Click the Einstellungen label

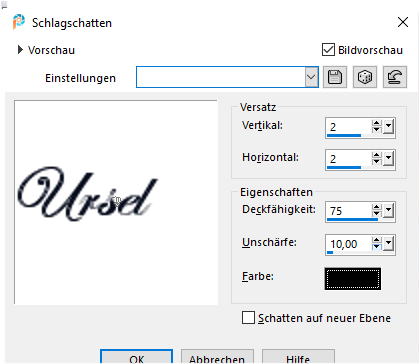80,78
